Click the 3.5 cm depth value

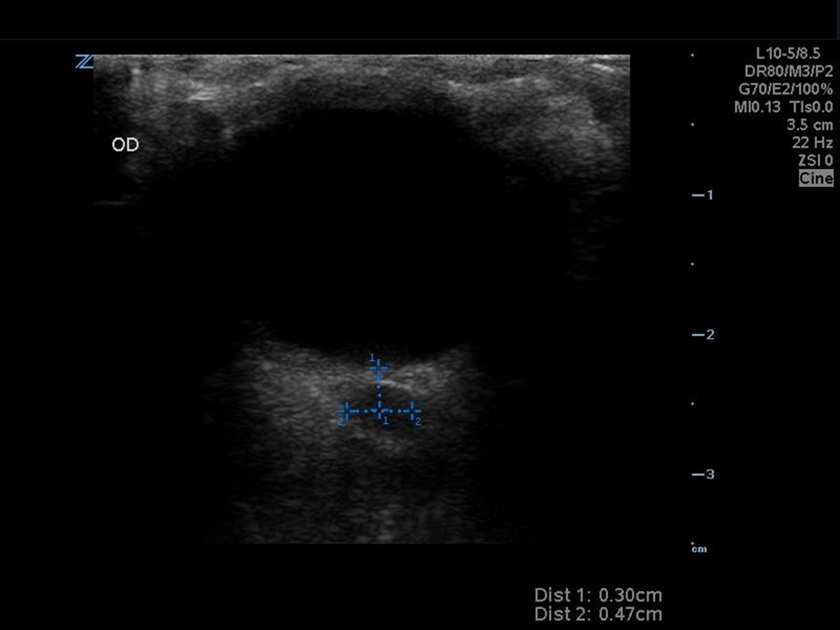point(810,125)
